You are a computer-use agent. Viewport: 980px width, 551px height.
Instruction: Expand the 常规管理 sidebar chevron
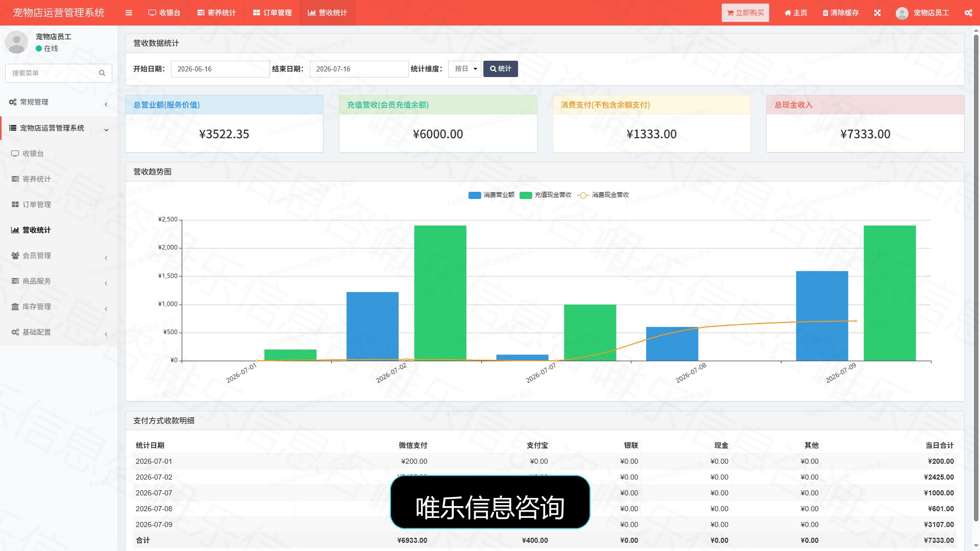point(106,104)
